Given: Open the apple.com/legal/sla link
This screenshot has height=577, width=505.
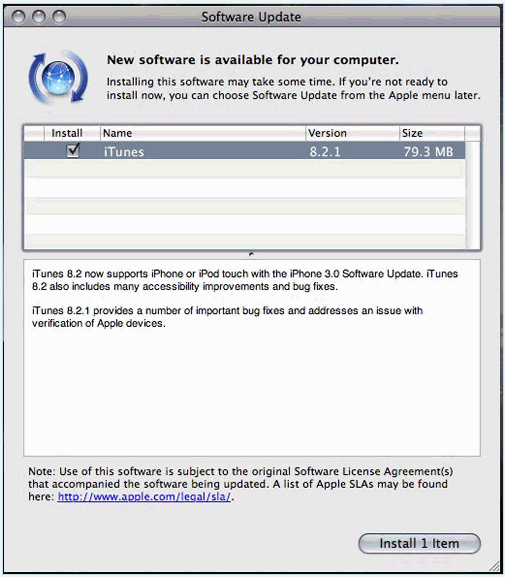Looking at the screenshot, I should click(x=144, y=497).
